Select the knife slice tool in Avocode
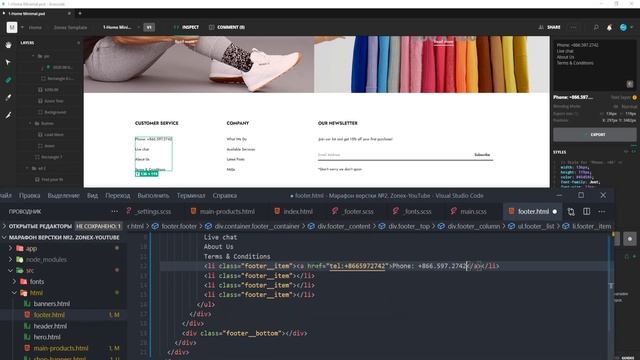640x360 pixels. (x=8, y=116)
